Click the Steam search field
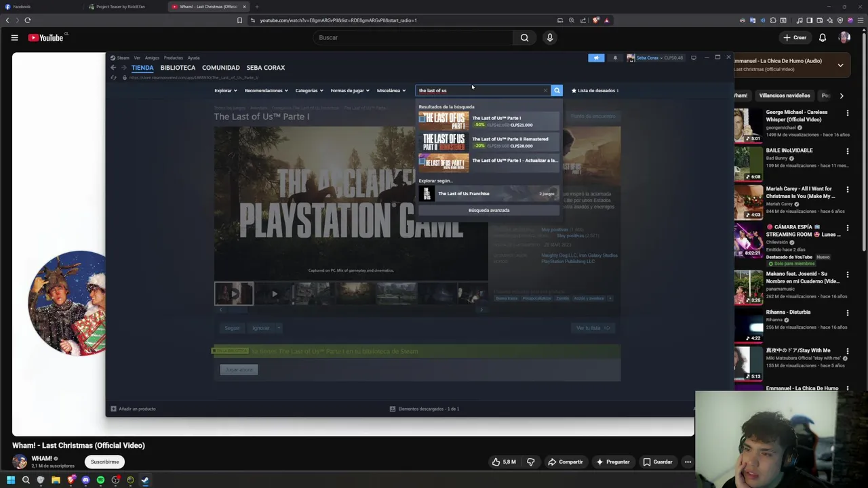The image size is (868, 488). coord(483,90)
